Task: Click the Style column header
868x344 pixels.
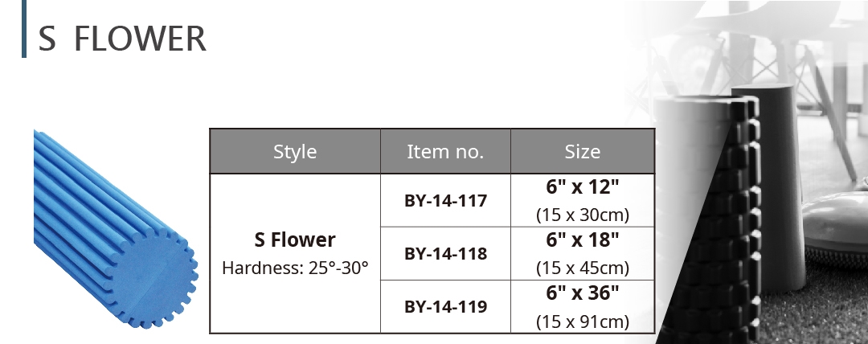Action: 295,151
